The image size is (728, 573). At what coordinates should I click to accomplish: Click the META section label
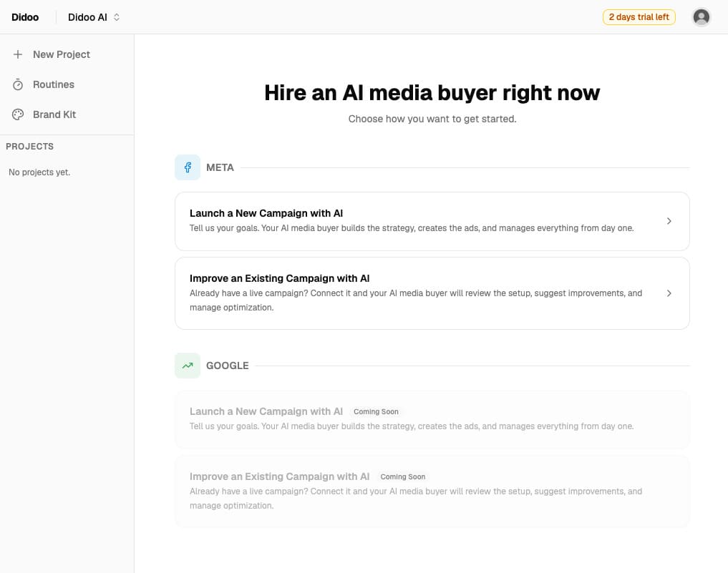(x=220, y=167)
